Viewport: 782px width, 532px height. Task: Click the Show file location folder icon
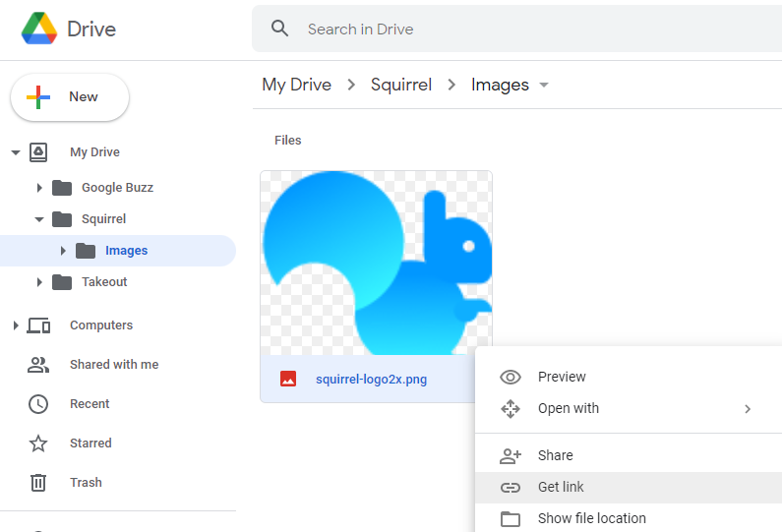[x=511, y=518]
